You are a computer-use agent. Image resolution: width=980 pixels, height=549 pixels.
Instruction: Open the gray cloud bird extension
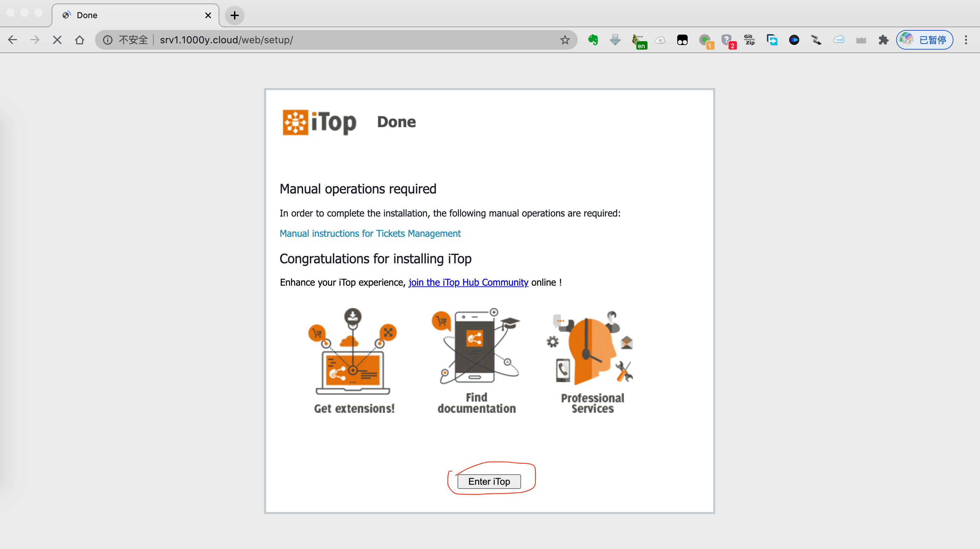tap(660, 40)
